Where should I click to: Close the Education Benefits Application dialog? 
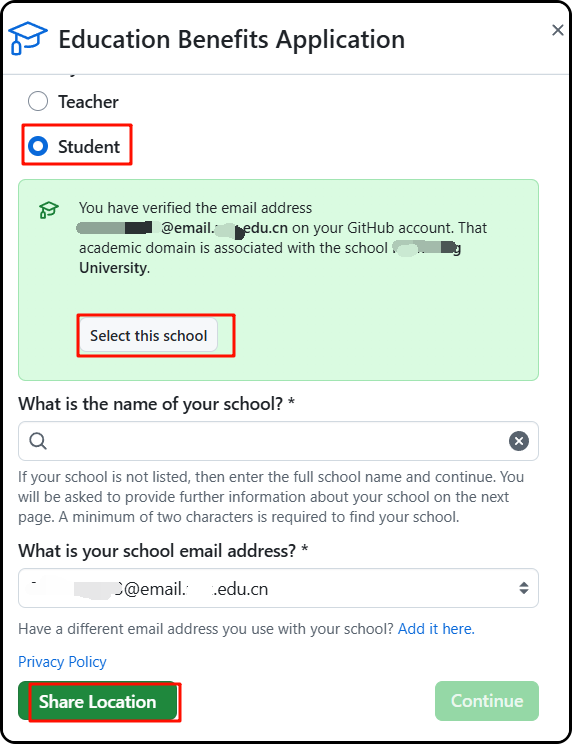coord(558,30)
